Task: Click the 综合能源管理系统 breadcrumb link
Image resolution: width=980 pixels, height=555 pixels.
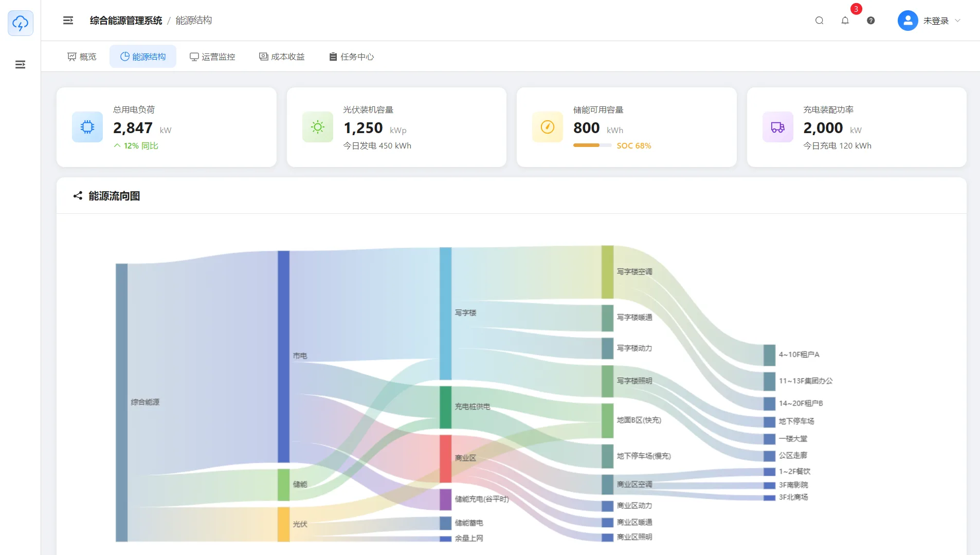Action: coord(126,21)
